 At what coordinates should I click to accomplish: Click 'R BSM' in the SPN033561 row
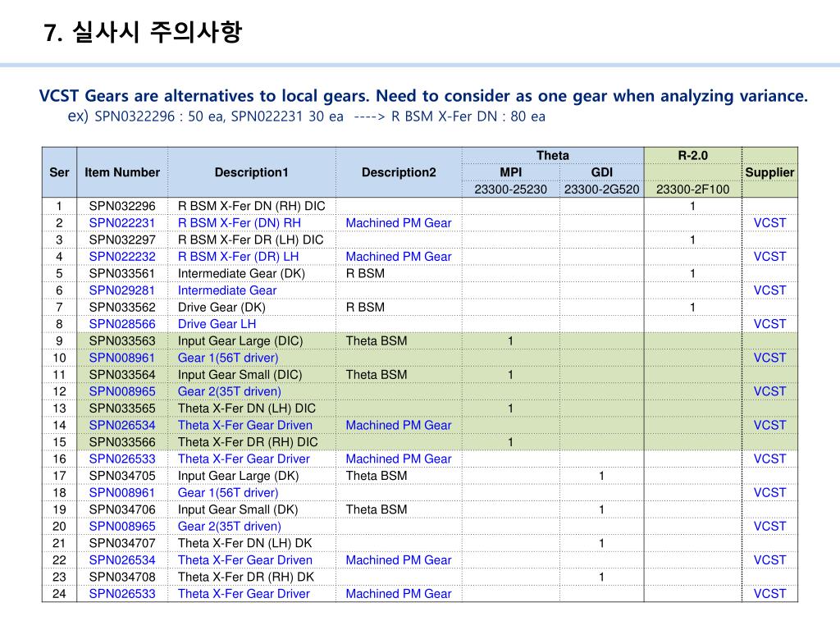[365, 274]
